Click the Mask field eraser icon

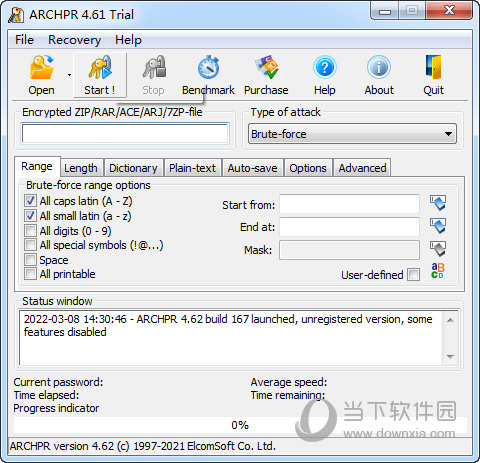[438, 249]
